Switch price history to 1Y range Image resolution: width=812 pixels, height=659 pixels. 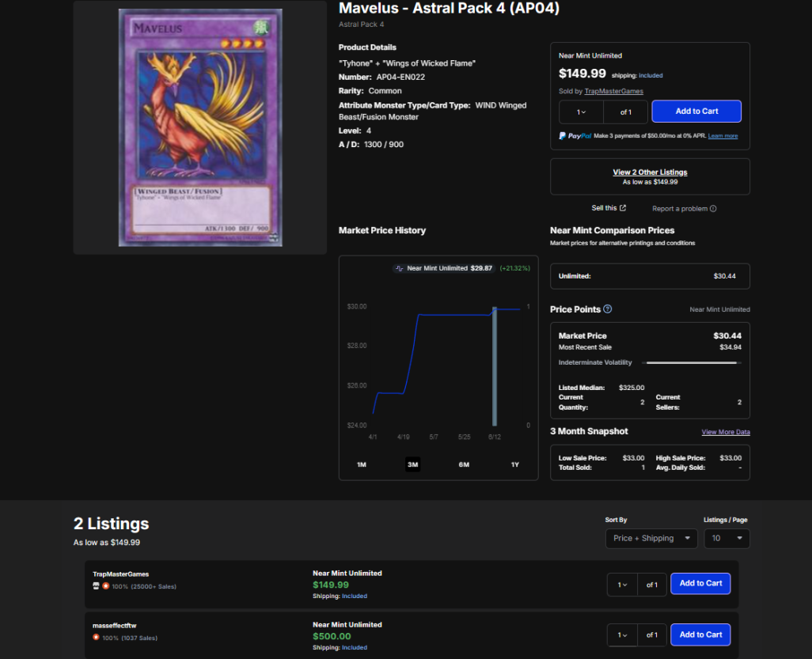[514, 464]
